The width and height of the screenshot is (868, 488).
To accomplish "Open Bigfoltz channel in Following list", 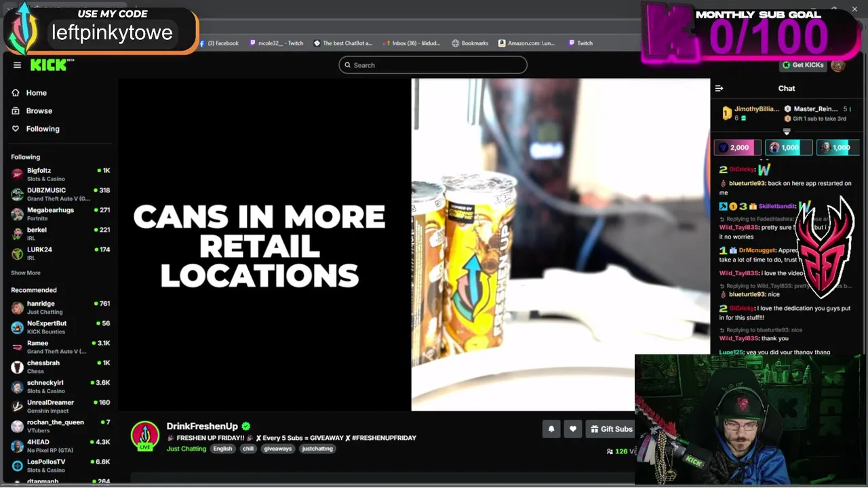I will point(60,174).
